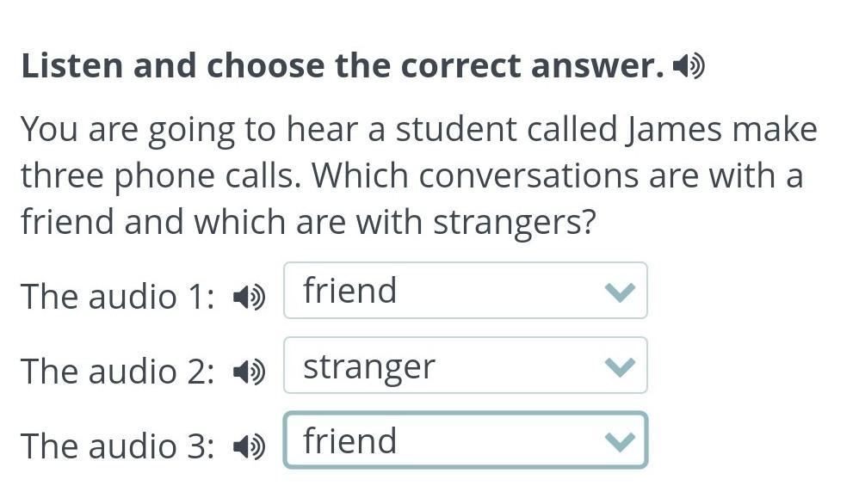859x504 pixels.
Task: Select the 'friend' value for audio 3
Action: tap(349, 440)
